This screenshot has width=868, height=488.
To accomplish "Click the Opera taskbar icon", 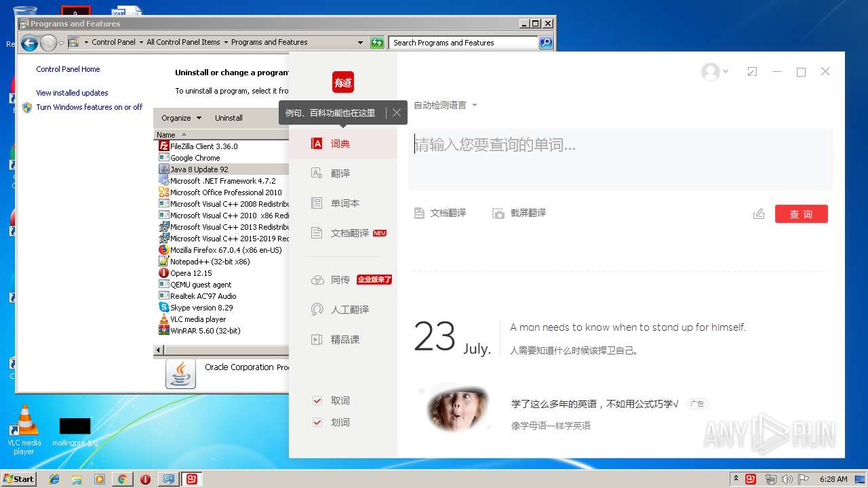I will pos(145,479).
